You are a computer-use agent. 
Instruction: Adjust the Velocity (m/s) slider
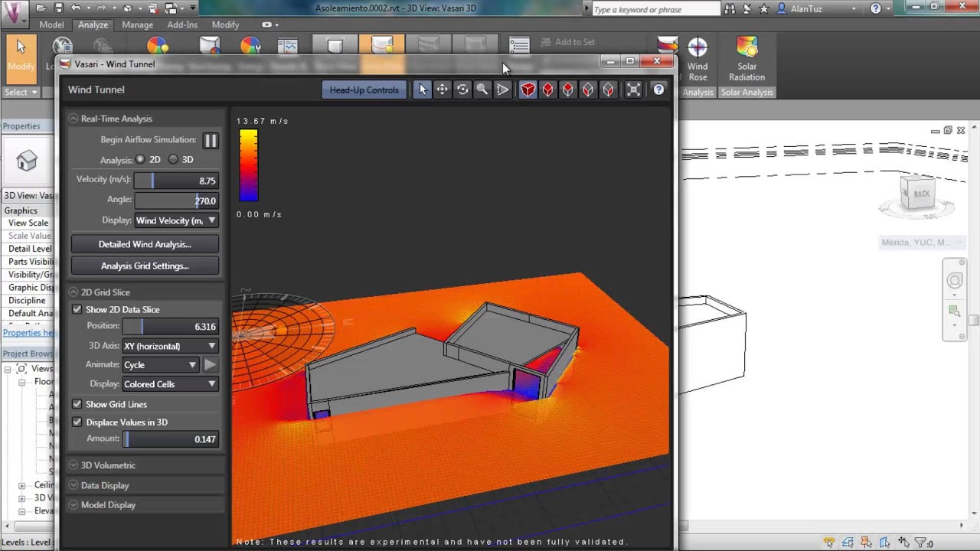pos(176,181)
